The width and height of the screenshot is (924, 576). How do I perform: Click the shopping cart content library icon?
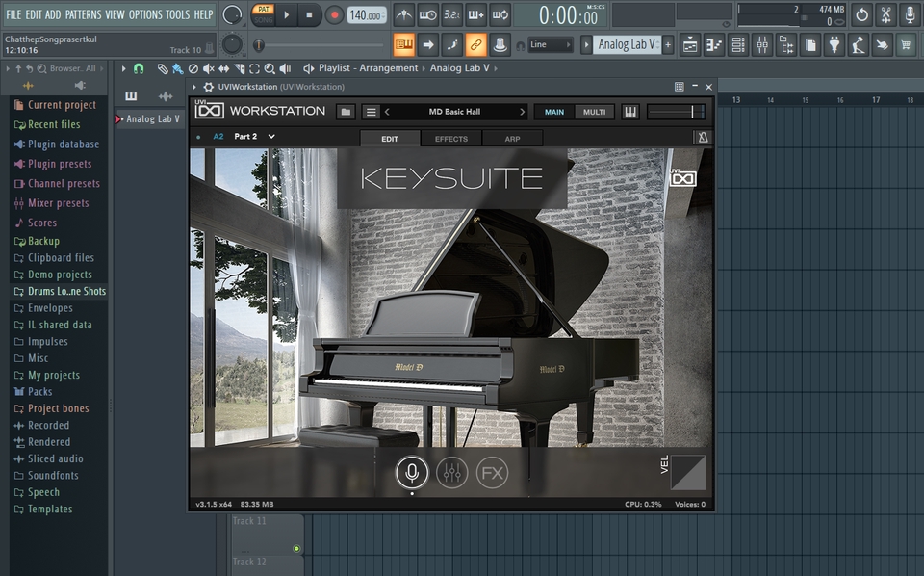[906, 45]
